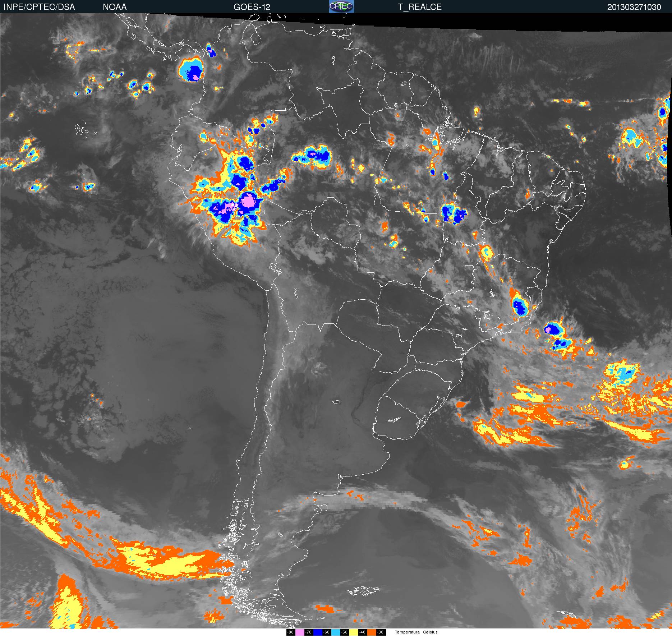Click the -40 legend value

pos(362,632)
